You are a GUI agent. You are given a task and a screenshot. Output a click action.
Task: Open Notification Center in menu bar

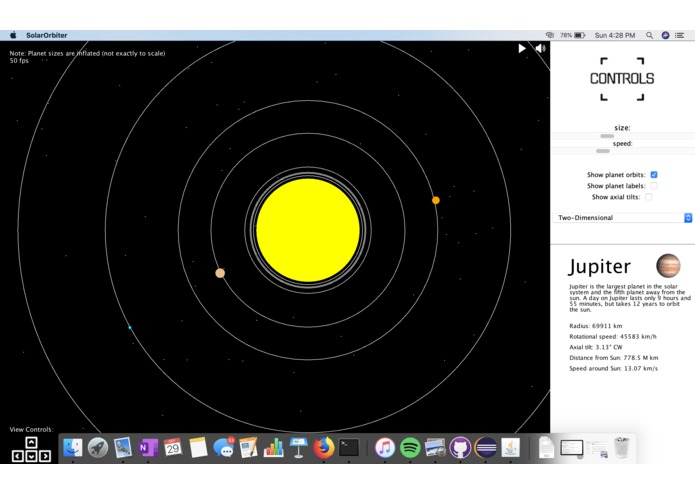tap(679, 35)
